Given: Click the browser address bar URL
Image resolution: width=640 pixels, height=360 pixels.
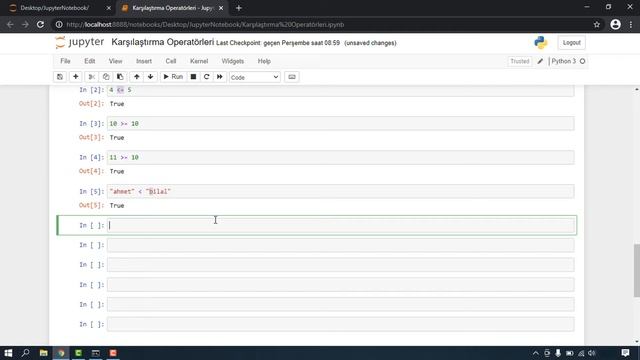Looking at the screenshot, I should coord(205,24).
